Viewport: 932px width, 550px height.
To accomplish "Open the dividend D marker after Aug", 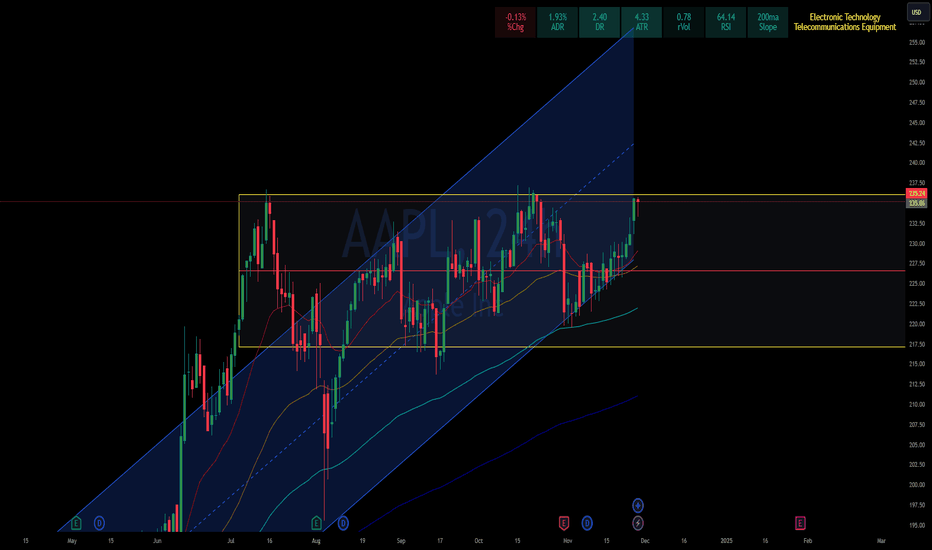I will click(343, 523).
